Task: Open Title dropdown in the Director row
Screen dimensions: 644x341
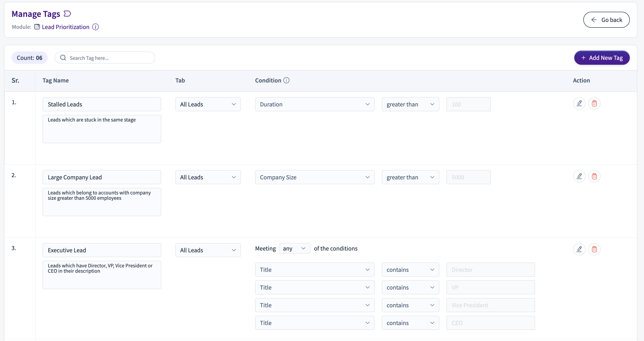Action: pos(315,270)
